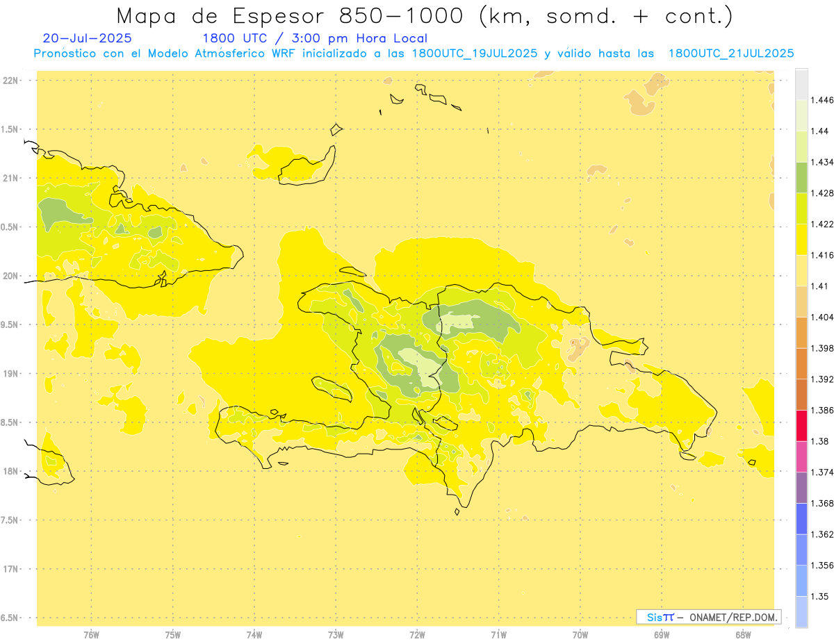834x644 pixels.
Task: Click the legend value 1.368
Action: 822,503
